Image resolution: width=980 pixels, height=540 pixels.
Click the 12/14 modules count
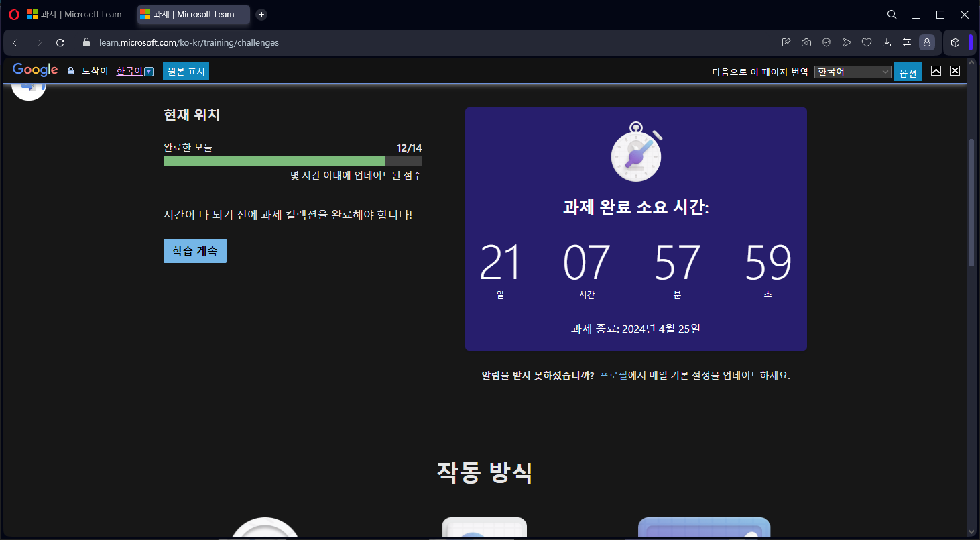coord(409,148)
